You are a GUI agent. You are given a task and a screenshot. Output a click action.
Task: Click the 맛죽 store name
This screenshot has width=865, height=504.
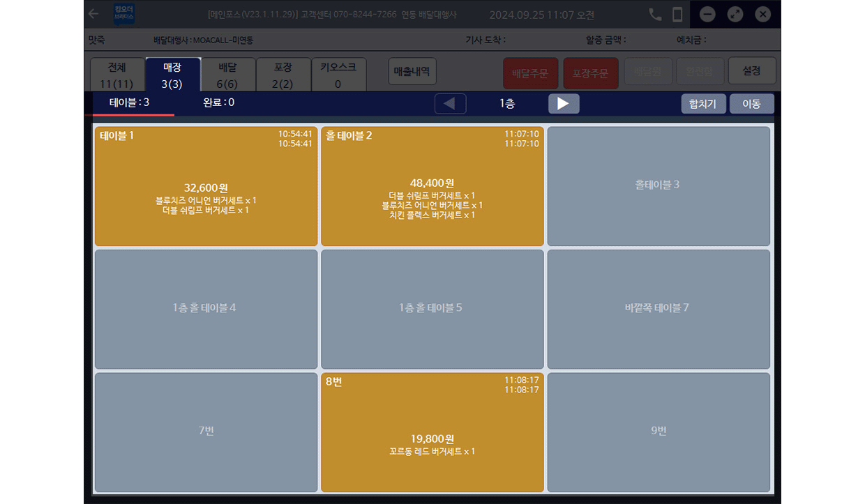click(x=97, y=41)
